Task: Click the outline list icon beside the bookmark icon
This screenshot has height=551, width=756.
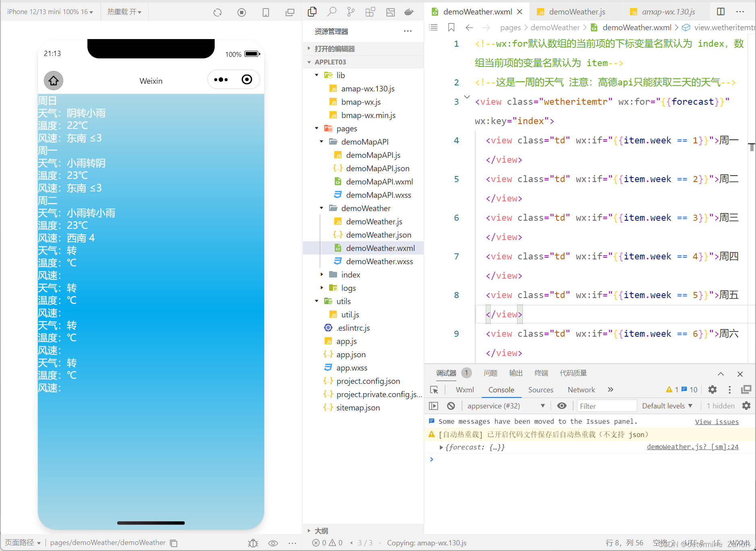Action: [433, 27]
